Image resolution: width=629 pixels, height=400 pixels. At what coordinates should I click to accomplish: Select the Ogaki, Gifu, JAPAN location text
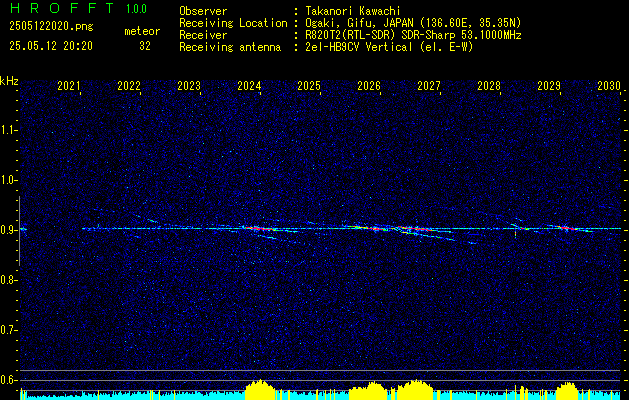413,23
